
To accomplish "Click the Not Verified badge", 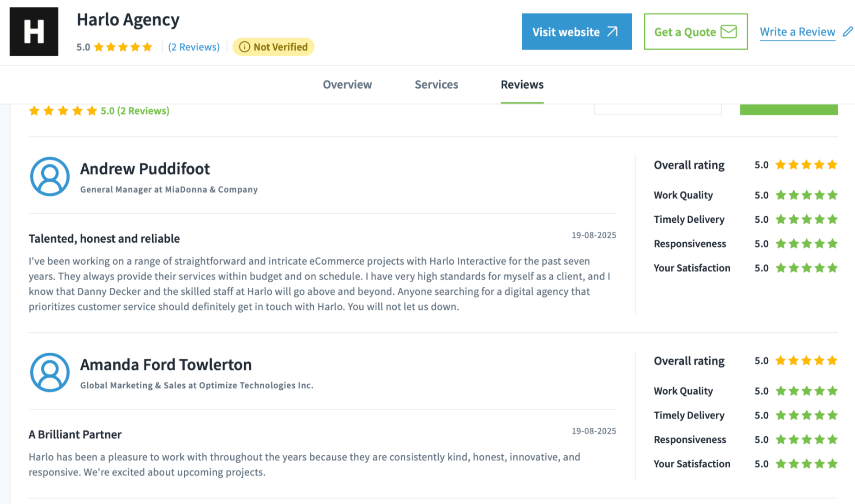I will (273, 47).
